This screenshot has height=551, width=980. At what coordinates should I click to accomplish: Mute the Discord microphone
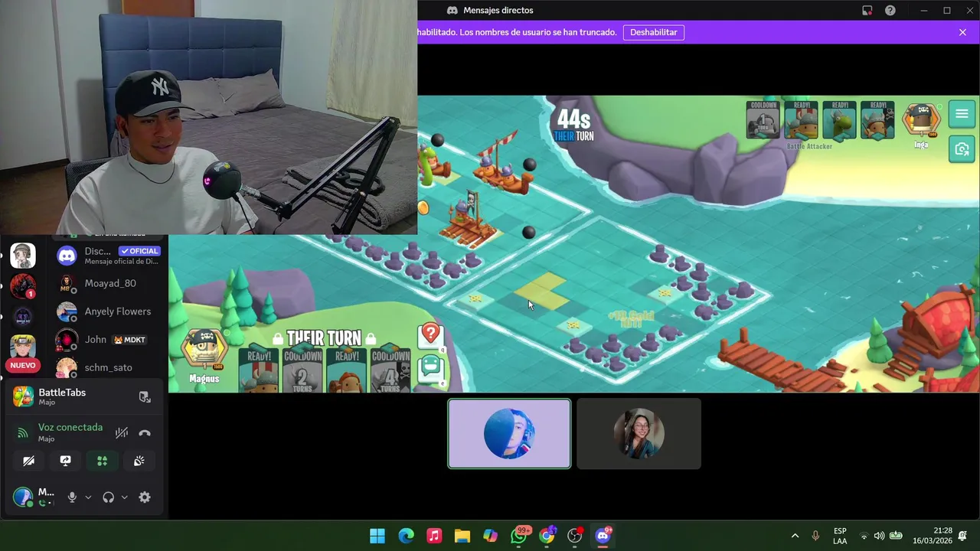72,497
